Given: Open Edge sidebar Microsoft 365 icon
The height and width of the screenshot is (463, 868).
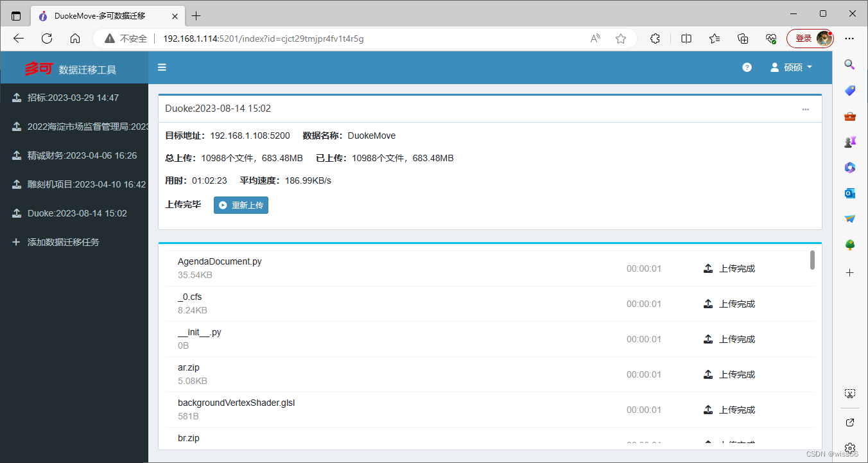Looking at the screenshot, I should tap(849, 168).
